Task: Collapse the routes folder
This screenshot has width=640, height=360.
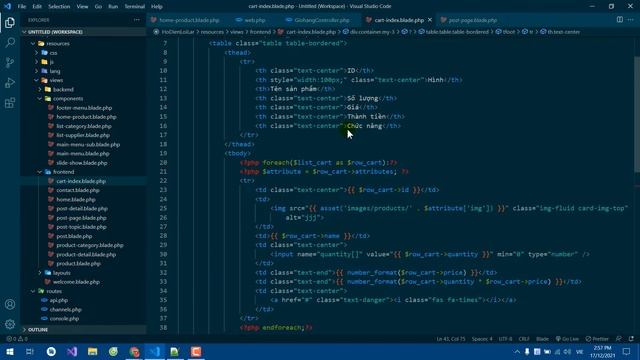Action: [54, 291]
